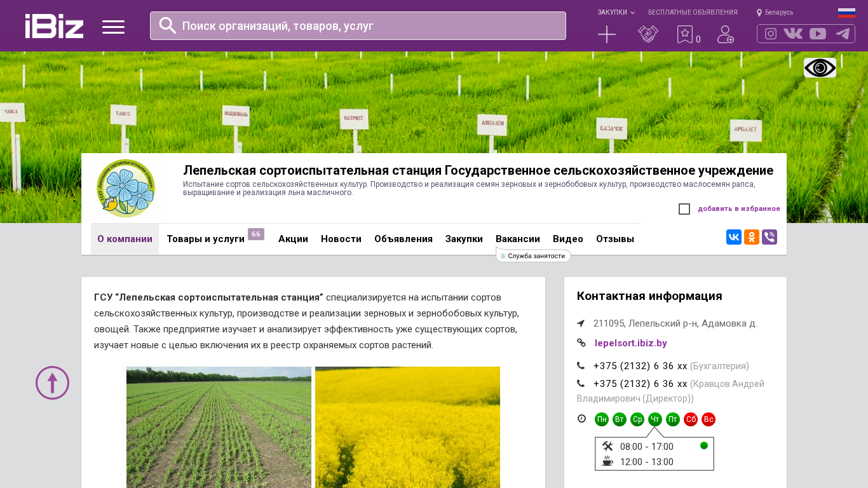Open the 'О компании' tab
Screen dimensions: 868x488
(125, 239)
